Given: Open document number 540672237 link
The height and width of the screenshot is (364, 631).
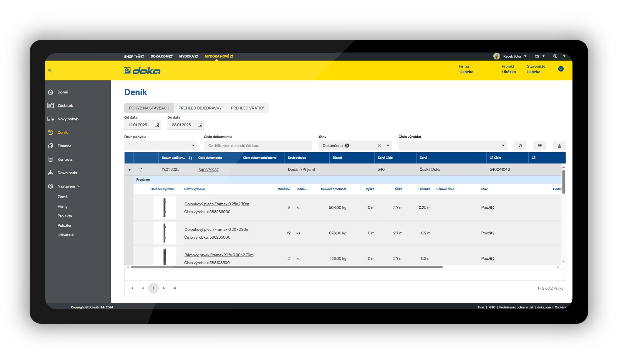Looking at the screenshot, I should (x=208, y=170).
